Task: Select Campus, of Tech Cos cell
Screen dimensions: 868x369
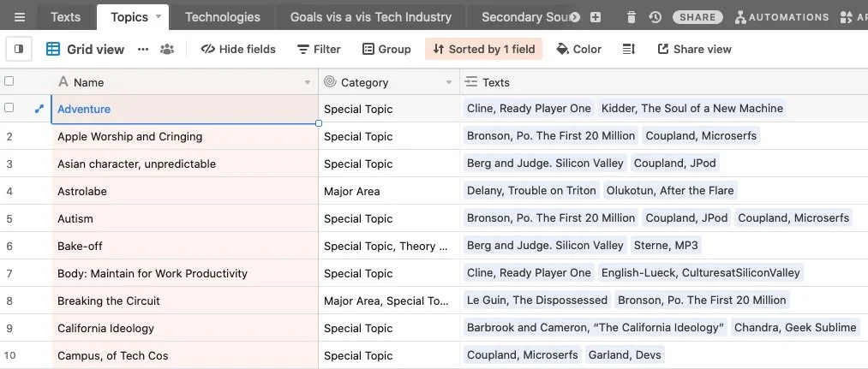Action: pos(185,355)
